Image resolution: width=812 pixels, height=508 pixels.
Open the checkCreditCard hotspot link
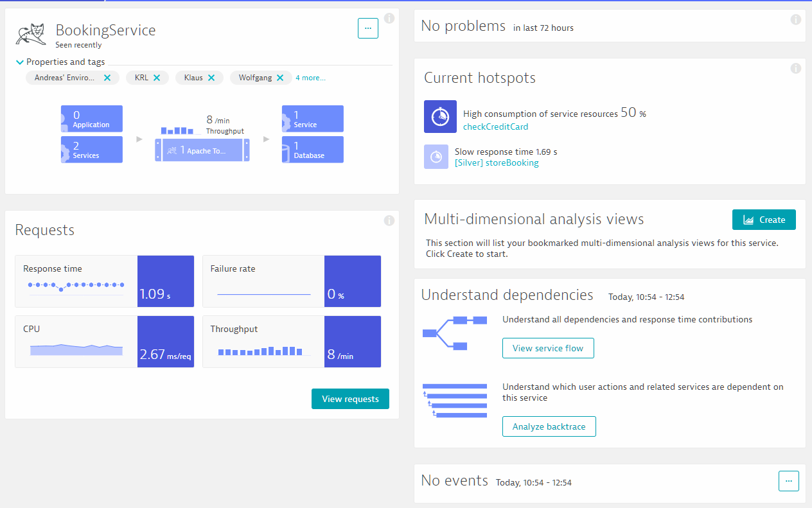point(495,127)
